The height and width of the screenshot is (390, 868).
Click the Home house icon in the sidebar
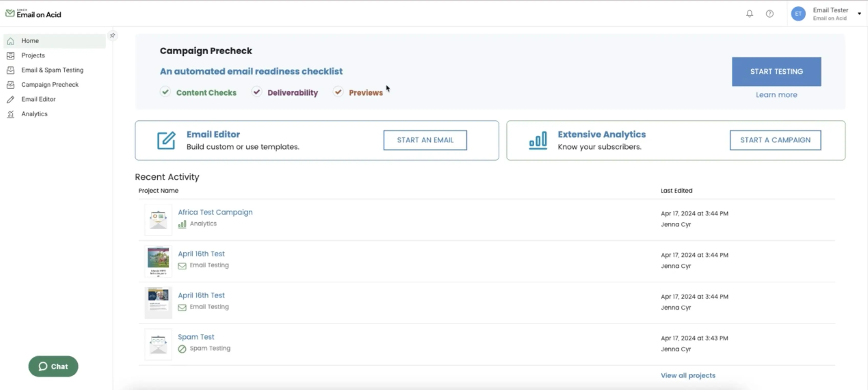[10, 41]
